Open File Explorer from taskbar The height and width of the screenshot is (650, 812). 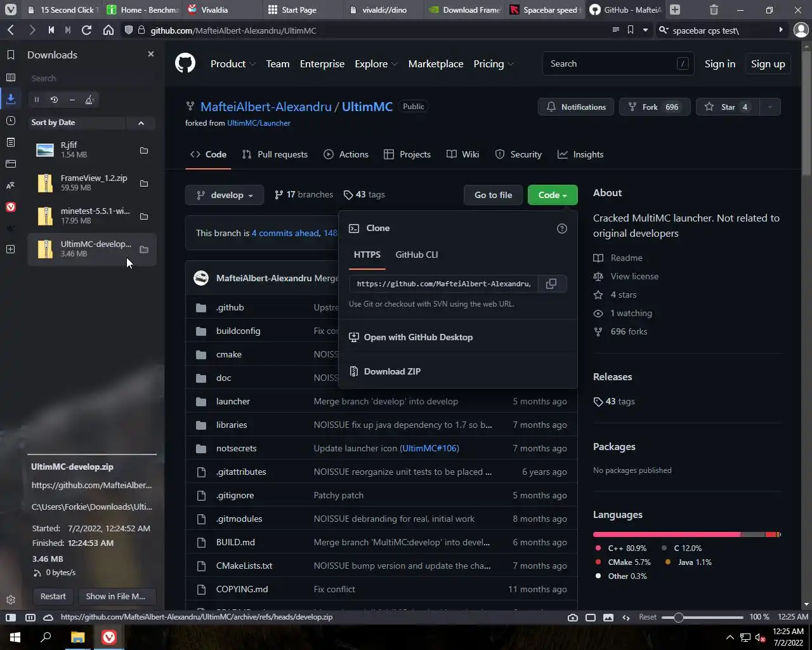coord(77,637)
